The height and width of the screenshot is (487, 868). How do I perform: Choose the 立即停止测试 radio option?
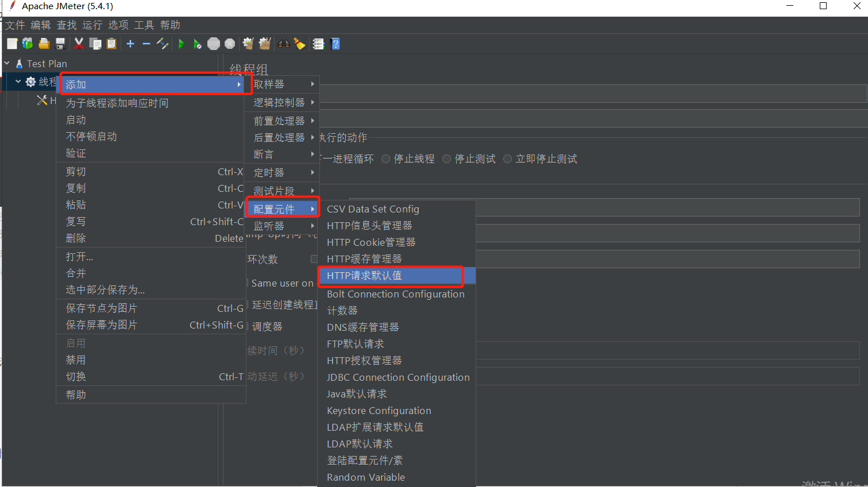[x=508, y=159]
